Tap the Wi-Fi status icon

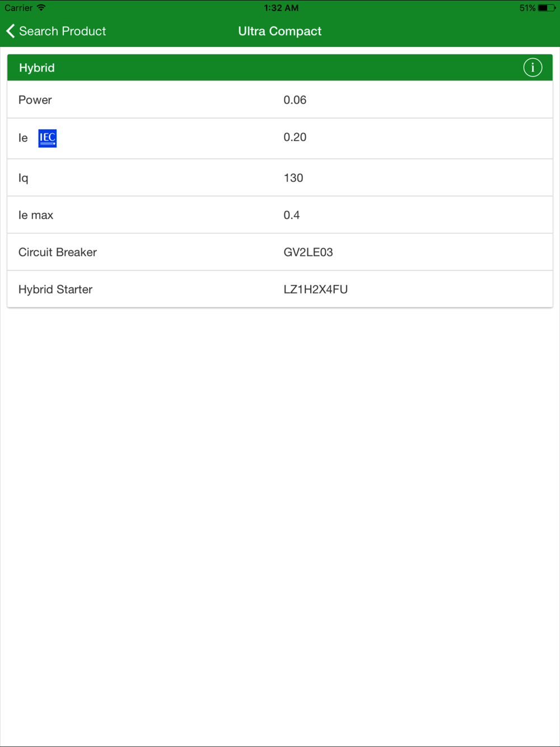(41, 8)
